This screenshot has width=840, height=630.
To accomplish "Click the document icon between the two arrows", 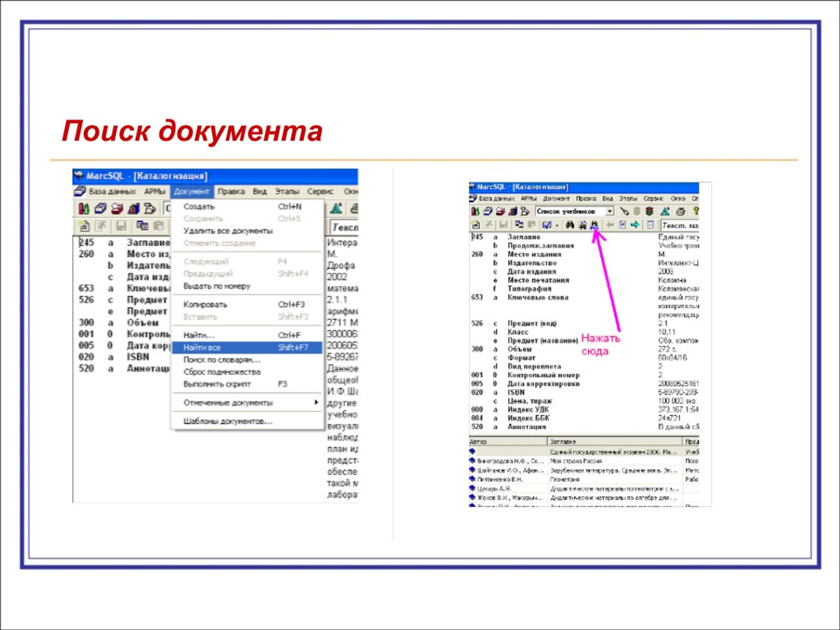I will tap(622, 225).
